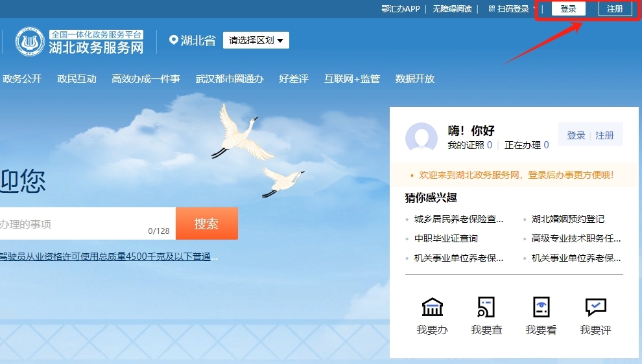
Task: Click the location pin icon beside 湖北省
Action: tap(174, 40)
